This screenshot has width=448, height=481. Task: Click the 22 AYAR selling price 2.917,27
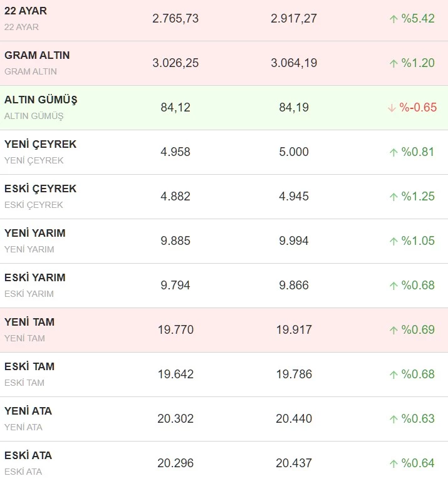(x=294, y=19)
